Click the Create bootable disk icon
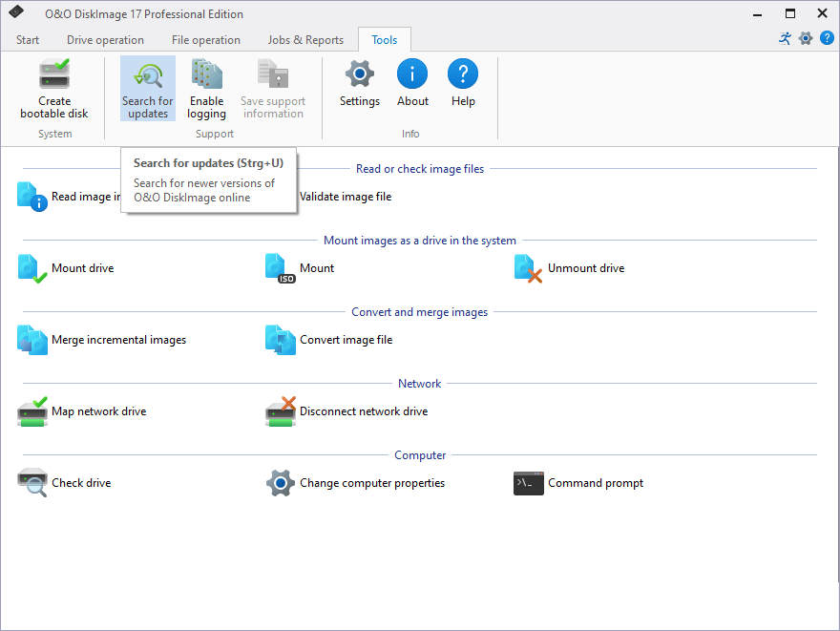The height and width of the screenshot is (631, 840). point(54,74)
